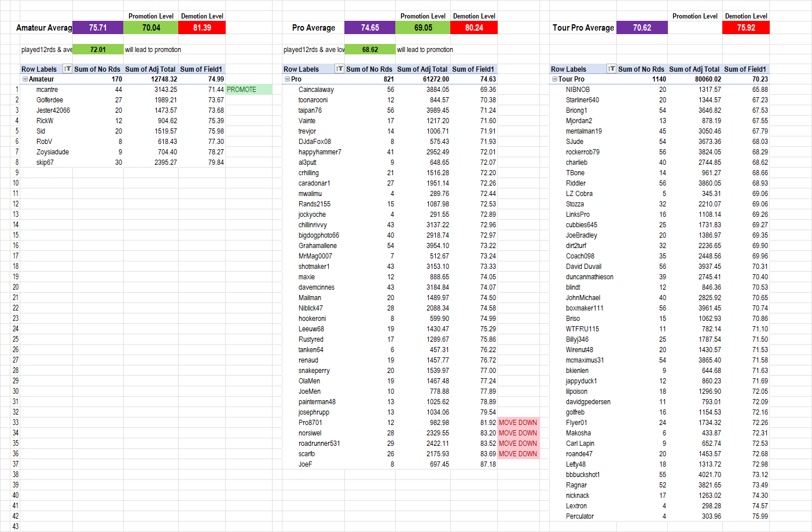Click the green PROMOTE cell beside mcantre
Screen dimensions: 812x532
248,90
